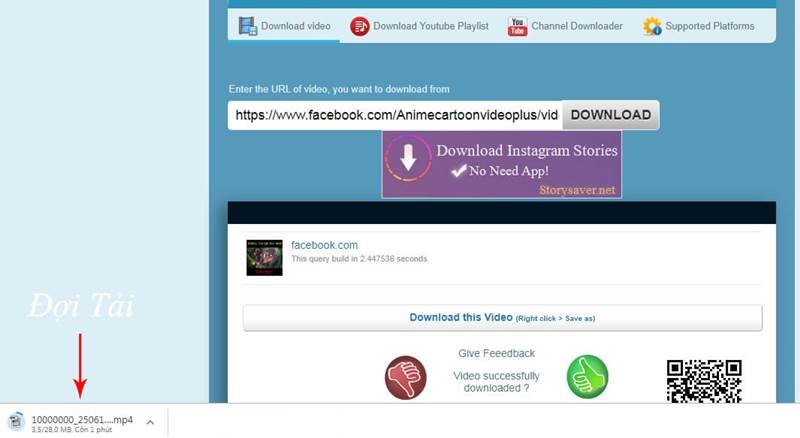Viewport: 800px width, 438px height.
Task: Click 'This query build in 2.447536 seconds' text
Action: click(x=359, y=259)
